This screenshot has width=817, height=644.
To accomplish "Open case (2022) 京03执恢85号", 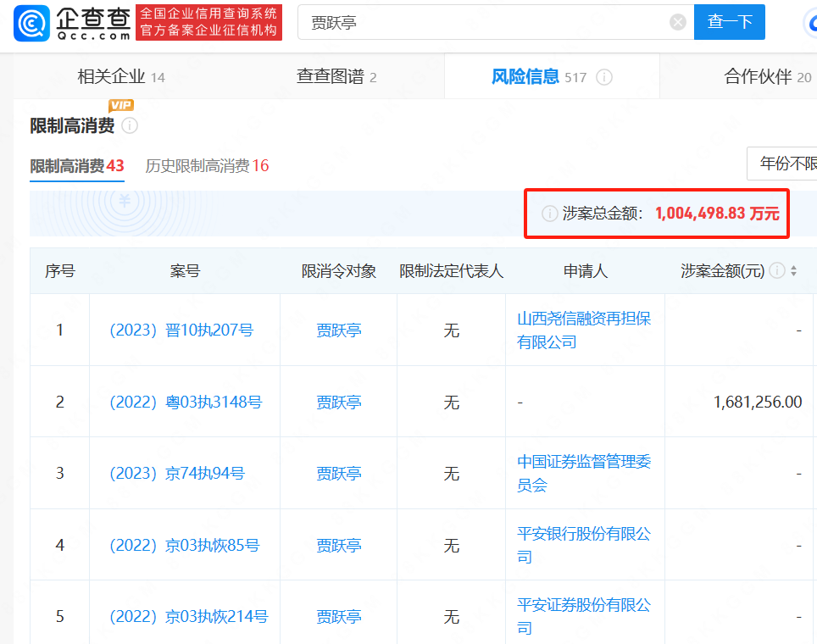I will tap(185, 545).
